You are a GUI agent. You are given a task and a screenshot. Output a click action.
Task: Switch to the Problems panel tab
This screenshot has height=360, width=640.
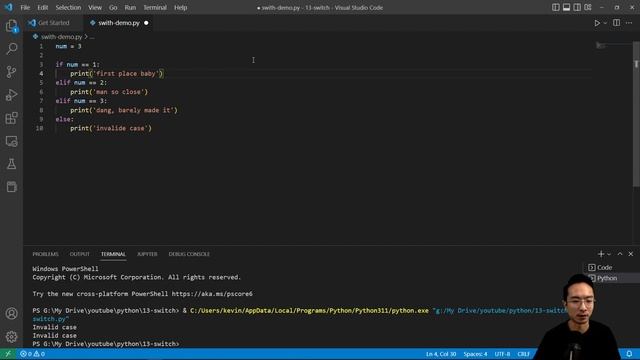coord(45,254)
